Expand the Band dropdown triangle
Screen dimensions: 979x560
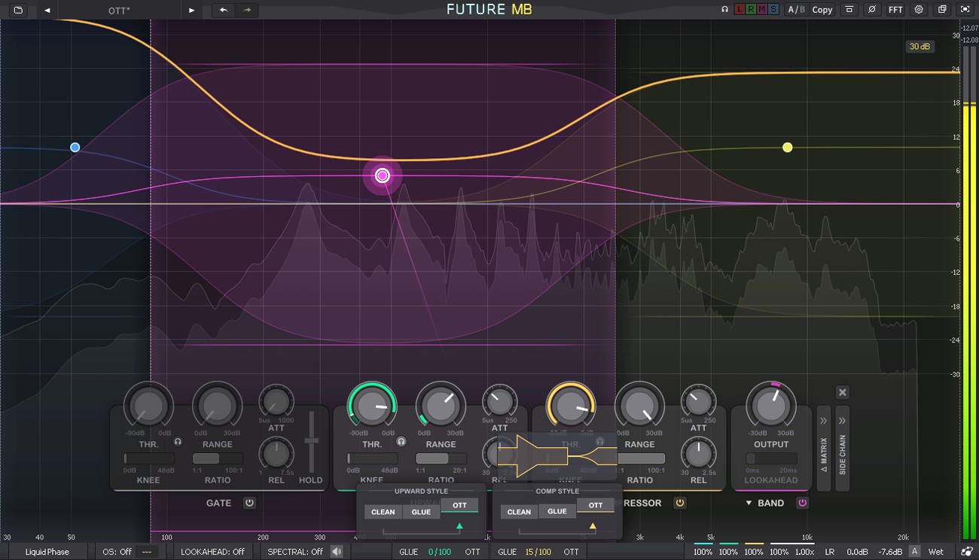[749, 503]
